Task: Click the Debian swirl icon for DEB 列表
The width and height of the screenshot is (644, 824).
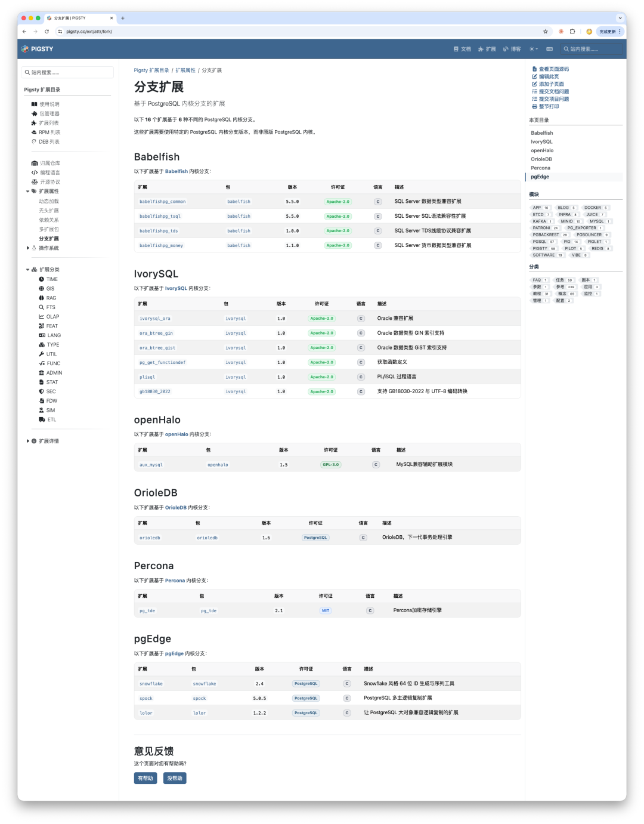Action: click(34, 142)
